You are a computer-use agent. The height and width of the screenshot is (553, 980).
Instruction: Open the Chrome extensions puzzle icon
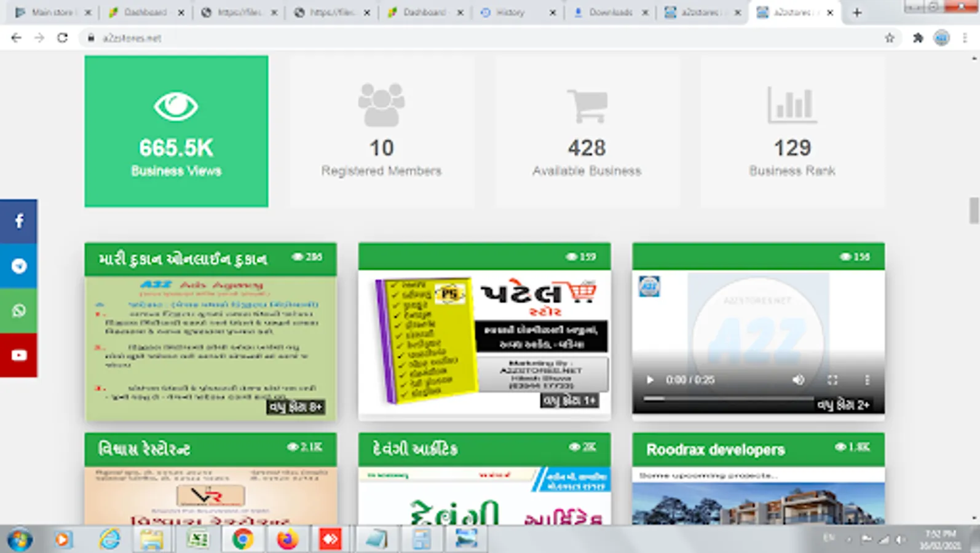tap(918, 38)
